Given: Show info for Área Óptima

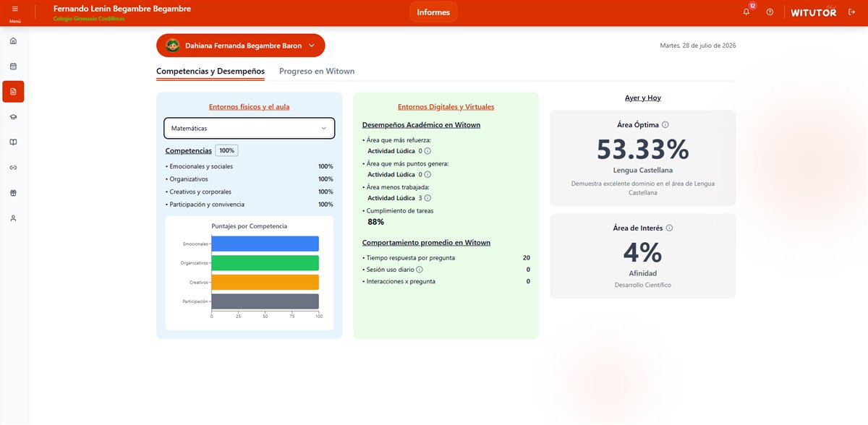Looking at the screenshot, I should tap(665, 124).
